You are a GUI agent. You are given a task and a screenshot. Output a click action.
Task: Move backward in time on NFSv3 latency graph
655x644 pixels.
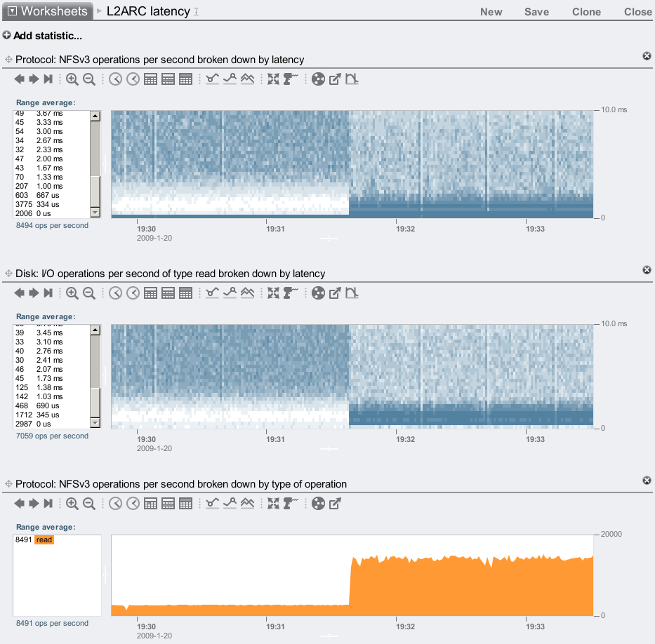[19, 79]
